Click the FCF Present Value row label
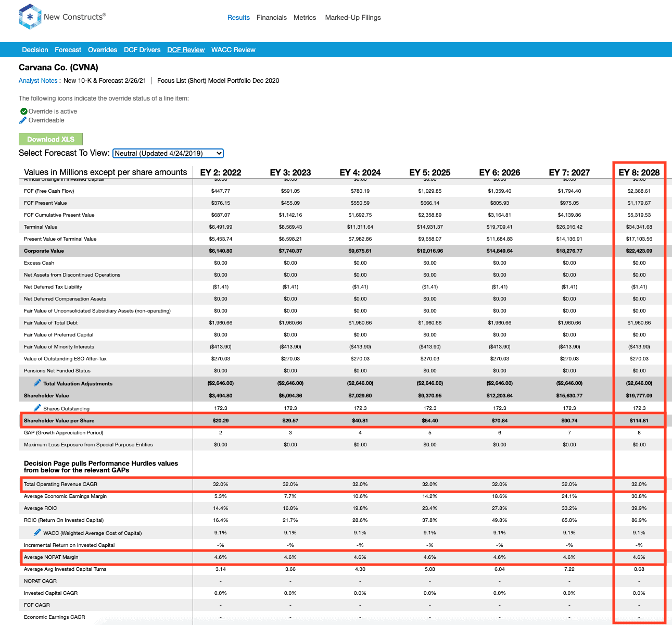The image size is (672, 625). [x=45, y=203]
